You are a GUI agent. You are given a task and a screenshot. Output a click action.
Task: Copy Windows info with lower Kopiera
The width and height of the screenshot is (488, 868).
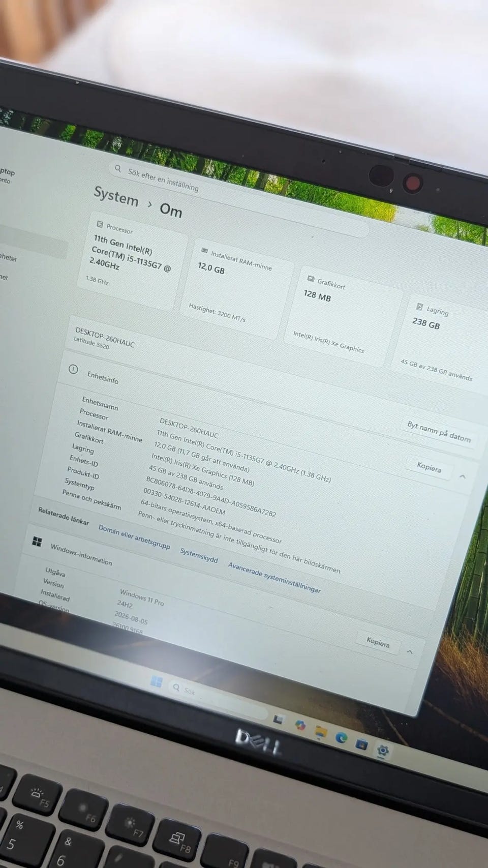[378, 642]
